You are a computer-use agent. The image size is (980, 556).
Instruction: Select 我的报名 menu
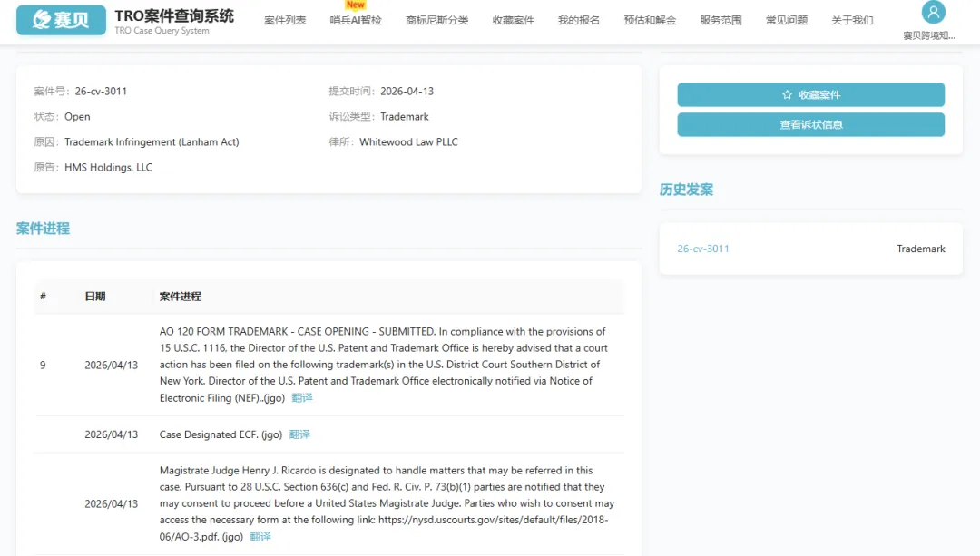[579, 20]
